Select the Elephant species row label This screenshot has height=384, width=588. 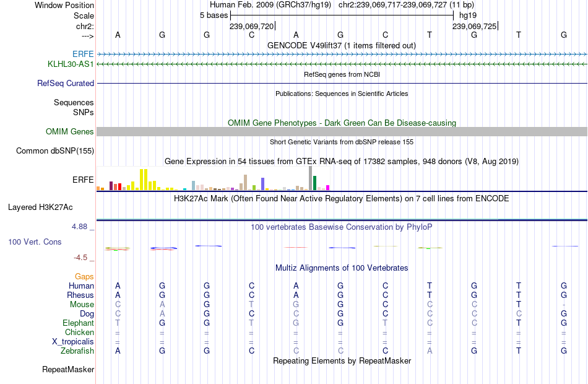click(x=79, y=323)
